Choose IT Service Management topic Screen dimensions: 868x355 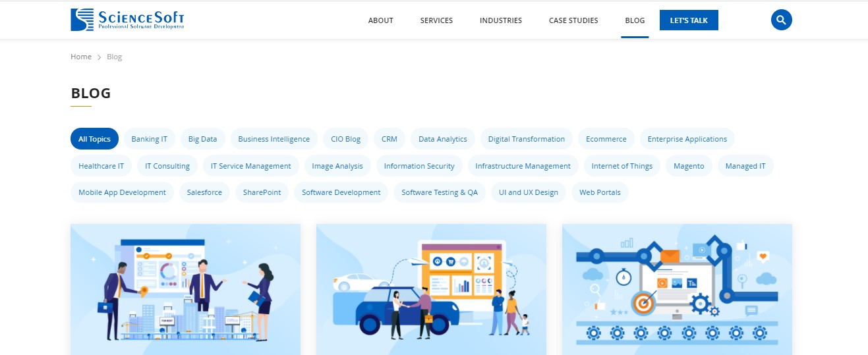[x=251, y=166]
